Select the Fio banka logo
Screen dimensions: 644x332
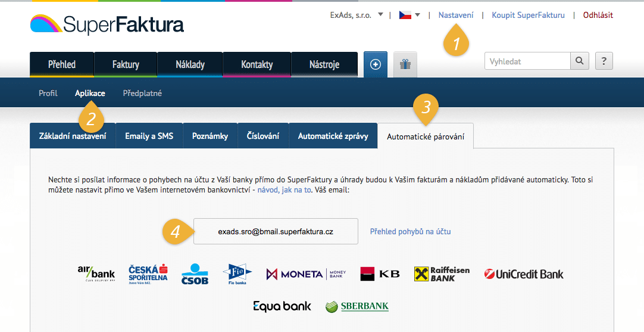pos(237,274)
